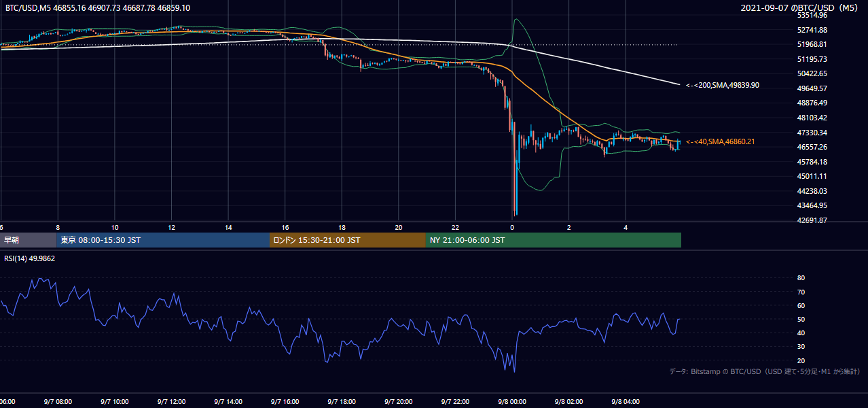Click the 9/7 14:00 time label
Screen dimensions: 868x408
click(228, 402)
